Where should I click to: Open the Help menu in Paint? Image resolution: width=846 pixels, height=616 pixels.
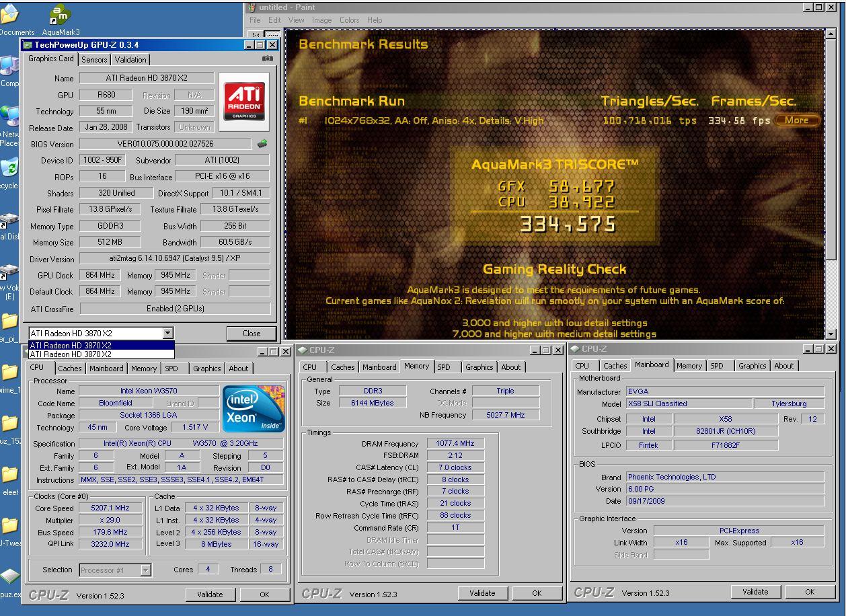[375, 20]
